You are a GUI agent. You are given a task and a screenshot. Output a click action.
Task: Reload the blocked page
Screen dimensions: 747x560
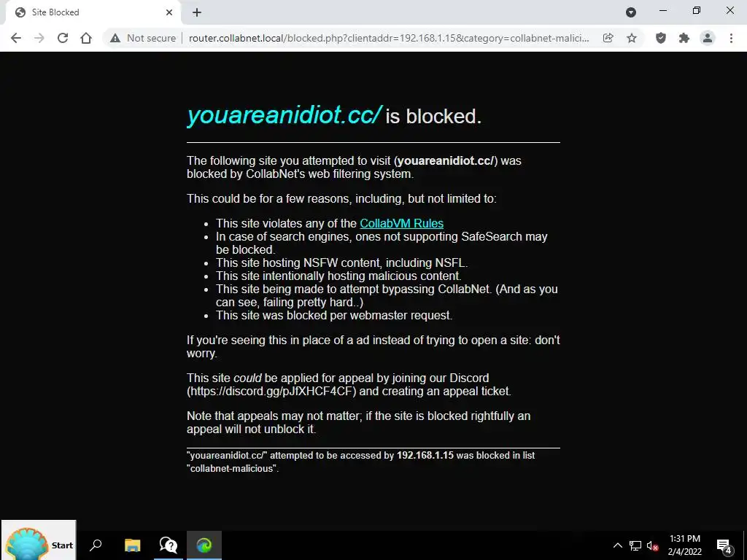[x=63, y=38]
